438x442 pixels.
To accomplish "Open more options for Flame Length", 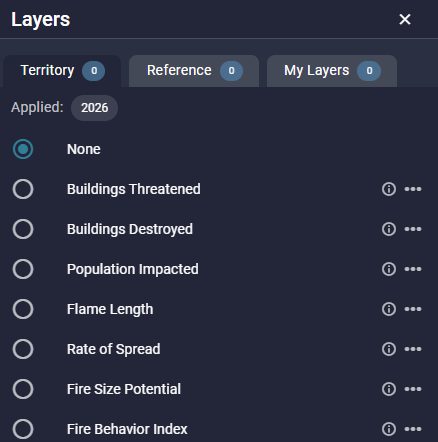I will (413, 309).
